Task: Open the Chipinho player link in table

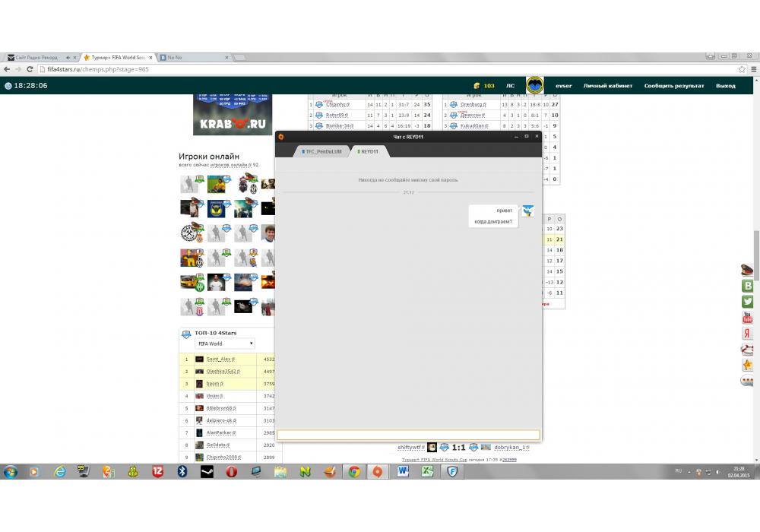Action: (337, 104)
